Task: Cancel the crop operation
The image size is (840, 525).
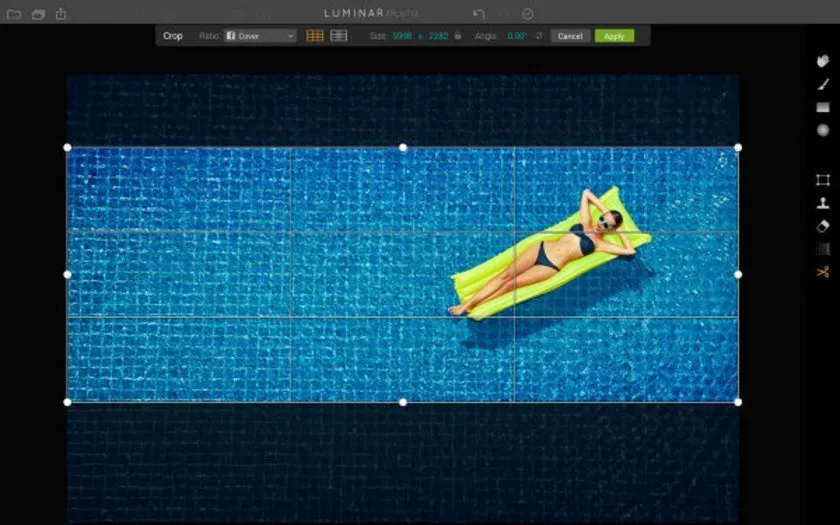Action: (x=570, y=36)
